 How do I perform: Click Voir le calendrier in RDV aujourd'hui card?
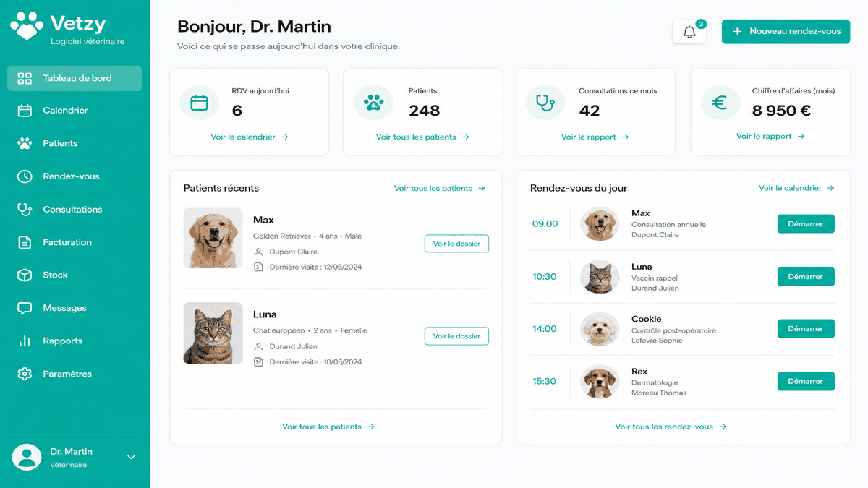click(x=250, y=137)
